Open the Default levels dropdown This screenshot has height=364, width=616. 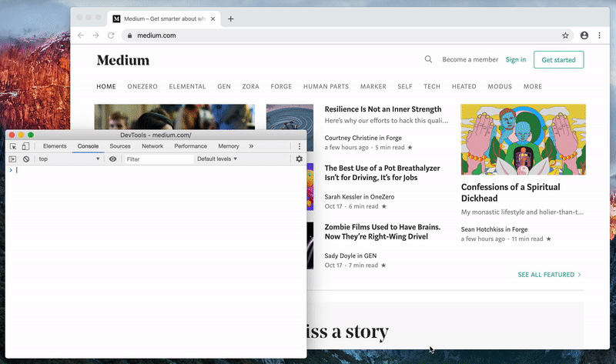coord(217,159)
